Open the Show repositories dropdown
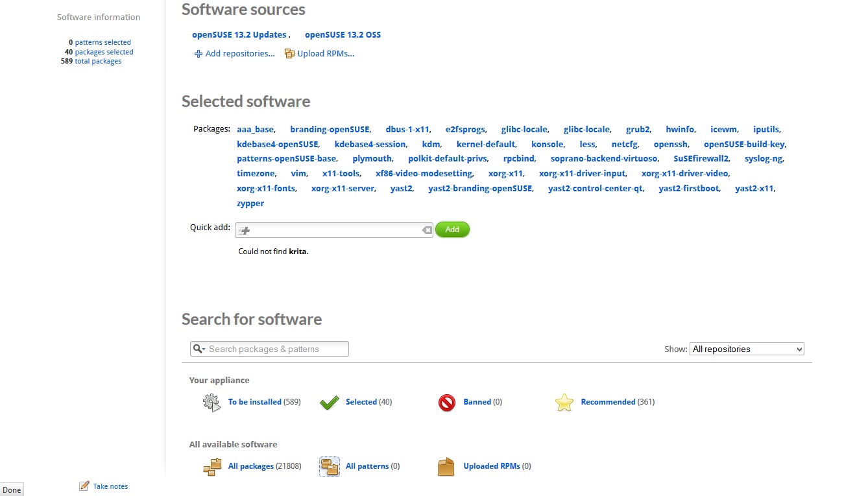Image resolution: width=868 pixels, height=496 pixels. coord(747,349)
